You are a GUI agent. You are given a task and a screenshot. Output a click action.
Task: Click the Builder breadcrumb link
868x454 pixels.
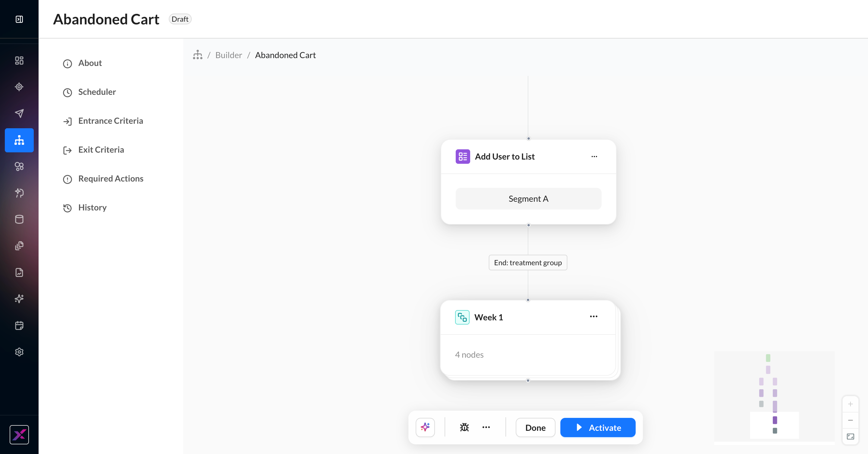tap(228, 55)
